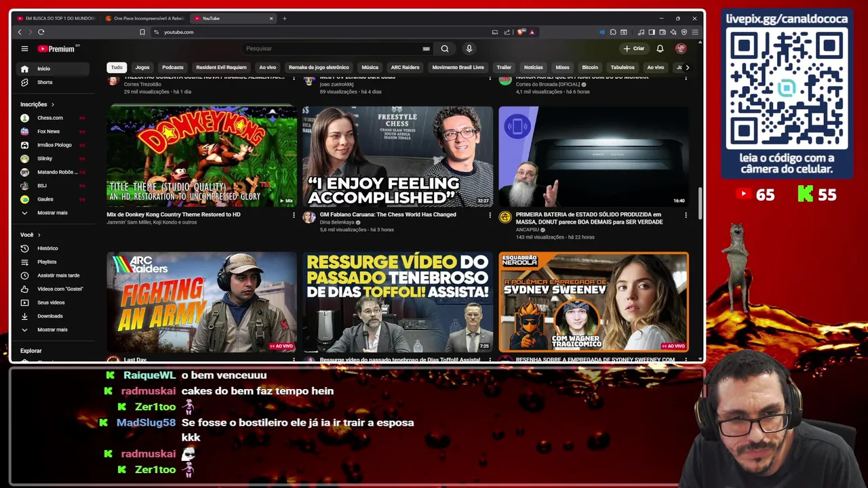This screenshot has height=488, width=868.
Task: Open a new browser tab
Action: tap(284, 18)
